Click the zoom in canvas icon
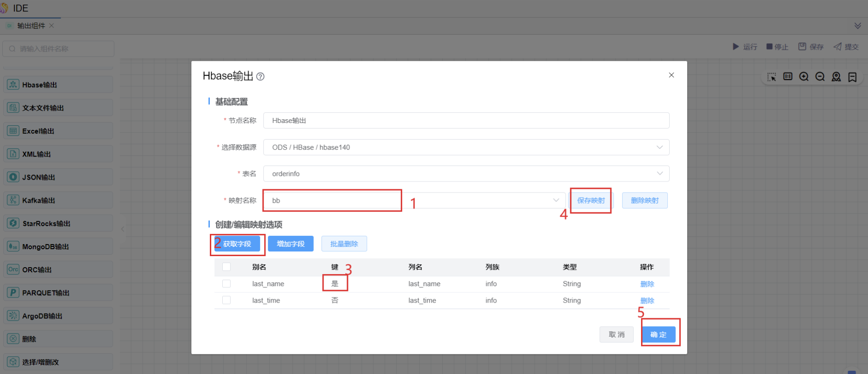This screenshot has height=374, width=868. pyautogui.click(x=804, y=77)
